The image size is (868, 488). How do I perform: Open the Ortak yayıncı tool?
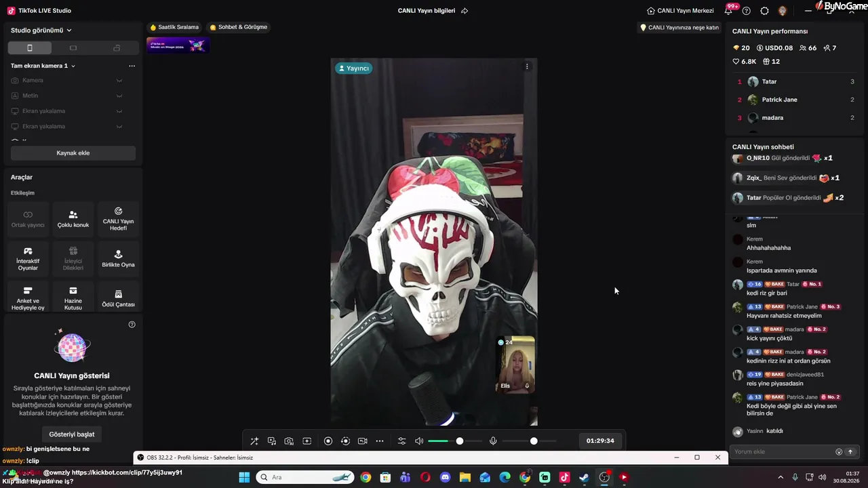pos(28,219)
